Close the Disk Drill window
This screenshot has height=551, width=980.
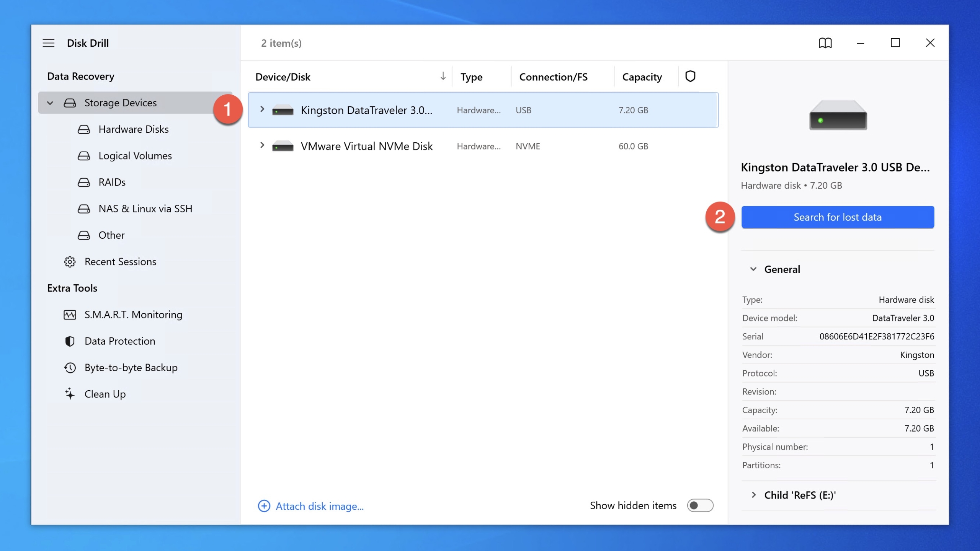click(x=930, y=43)
